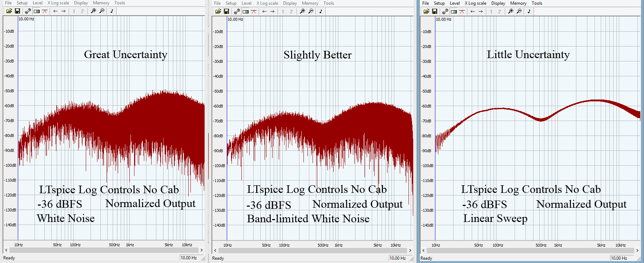The height and width of the screenshot is (263, 644).
Task: Click music note icon in Slightly Better window
Action: click(321, 11)
